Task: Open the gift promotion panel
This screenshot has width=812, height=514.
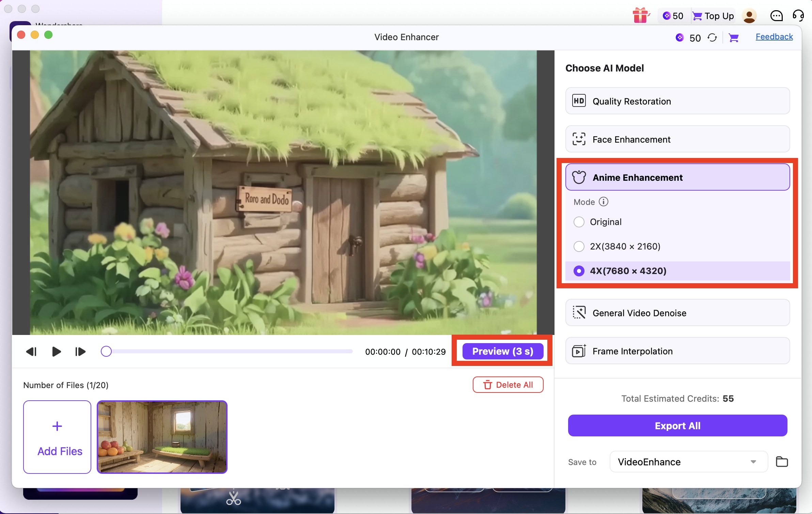Action: point(641,16)
